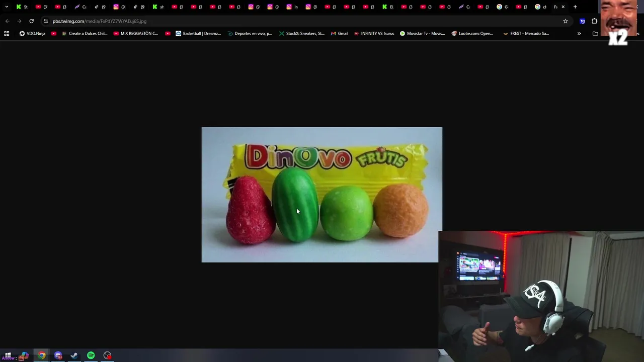Open Spotify from the taskbar
644x362 pixels.
point(91,355)
